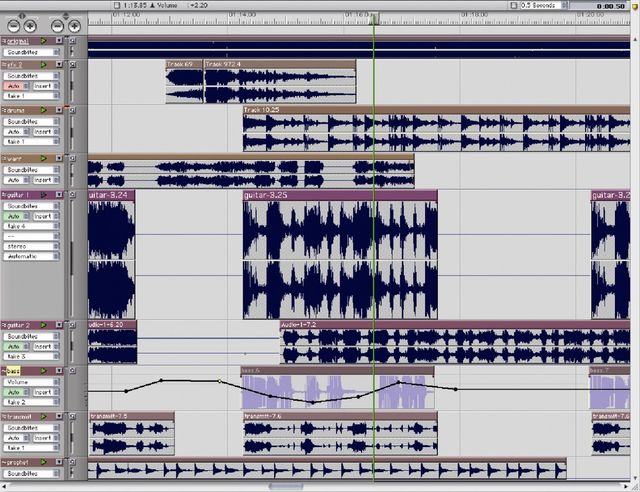640x492 pixels.
Task: Click the vertical zoom-in plus button
Action: click(x=74, y=26)
